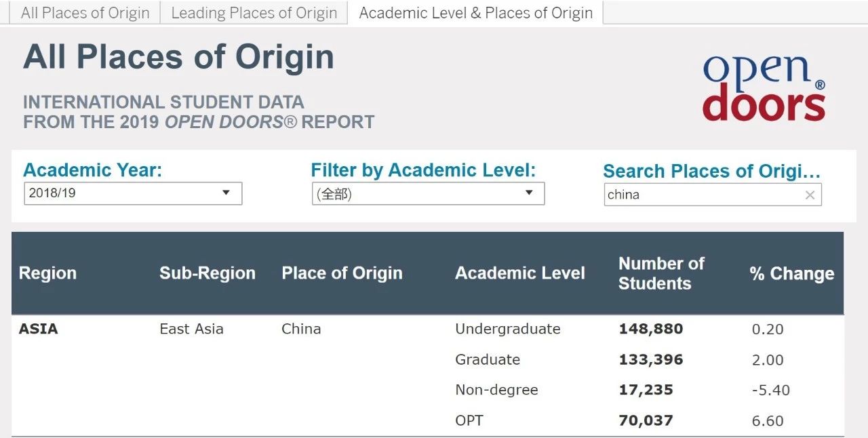The image size is (868, 438).
Task: Click the Open Doors logo
Action: pyautogui.click(x=764, y=87)
